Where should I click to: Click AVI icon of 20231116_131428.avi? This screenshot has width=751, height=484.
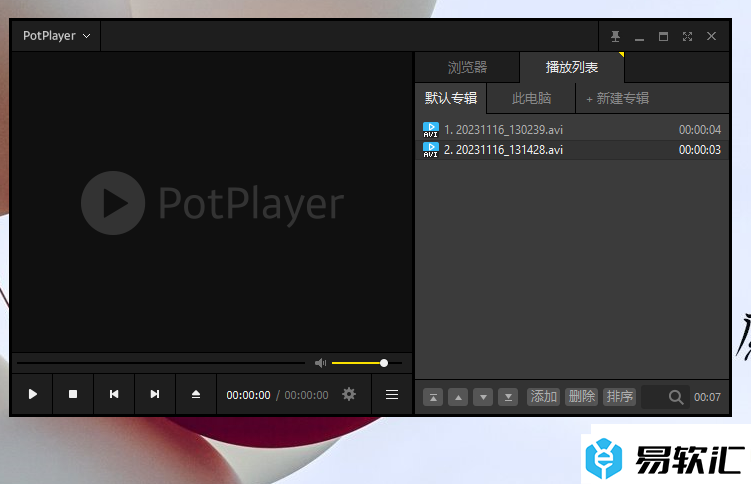(431, 150)
